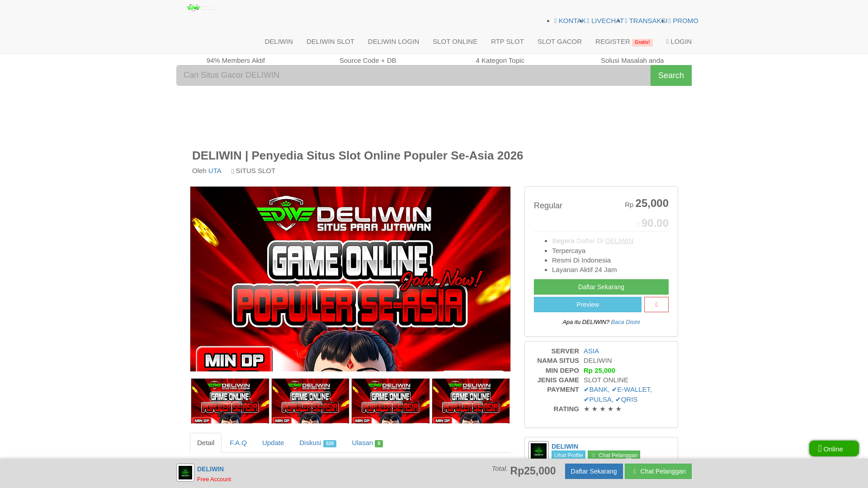Viewport: 868px width, 488px height.
Task: Switch to the F.A.Q tab
Action: click(x=238, y=443)
